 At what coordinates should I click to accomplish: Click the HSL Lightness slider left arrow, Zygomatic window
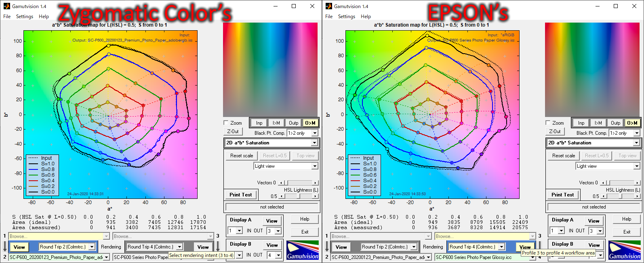coord(282,196)
